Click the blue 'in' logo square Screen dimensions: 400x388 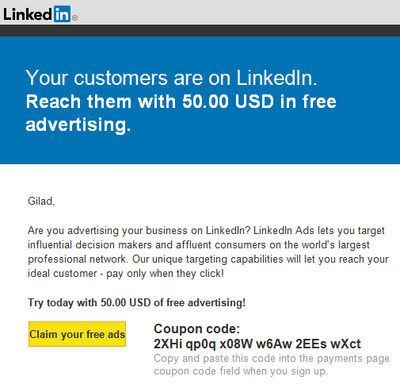point(62,14)
